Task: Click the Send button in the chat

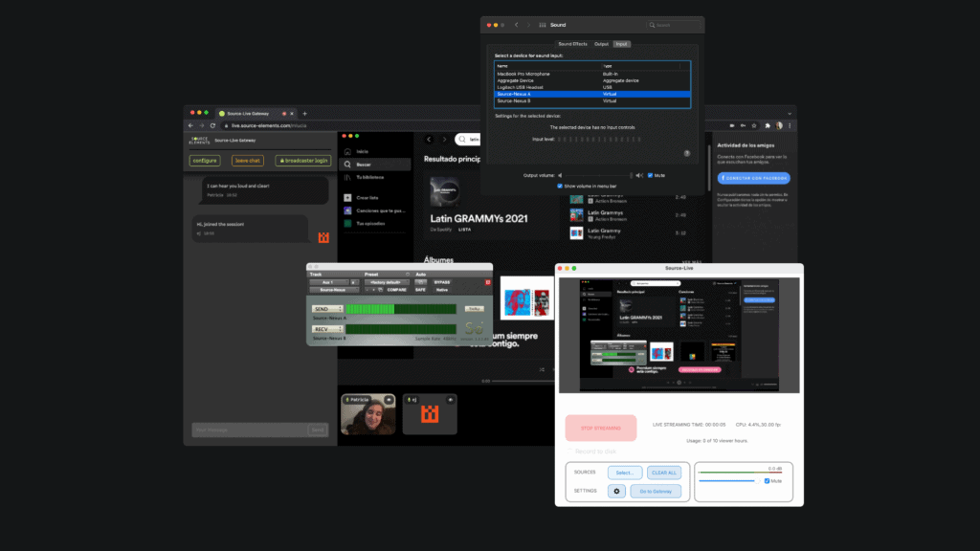Action: click(x=318, y=430)
